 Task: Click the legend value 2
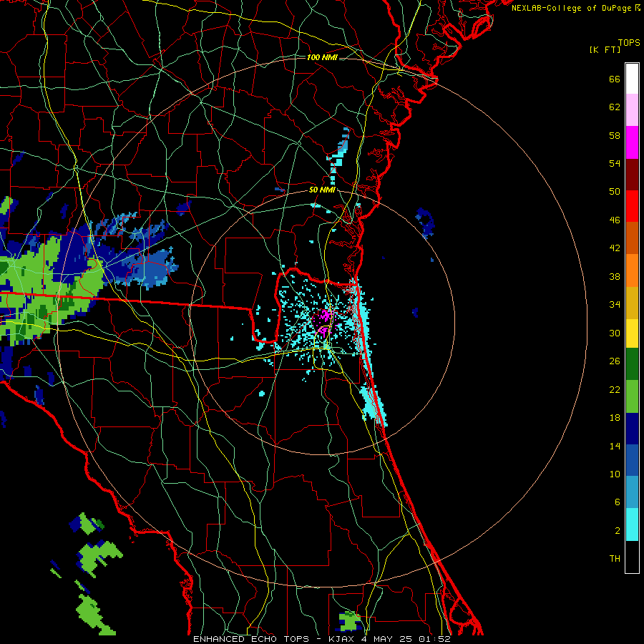click(618, 531)
